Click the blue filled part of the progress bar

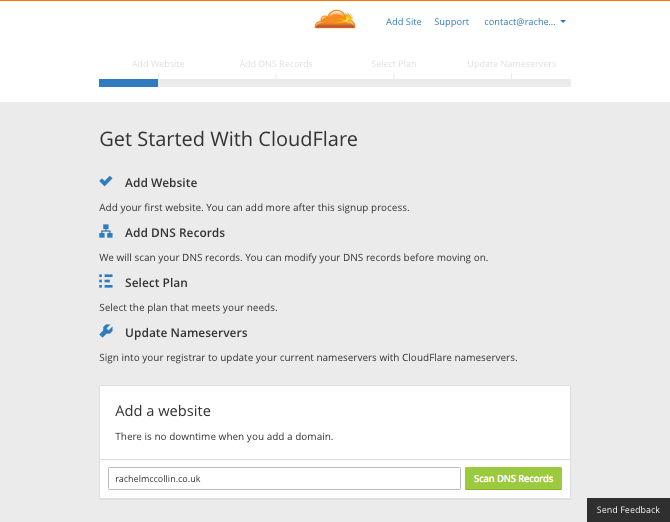tap(129, 83)
